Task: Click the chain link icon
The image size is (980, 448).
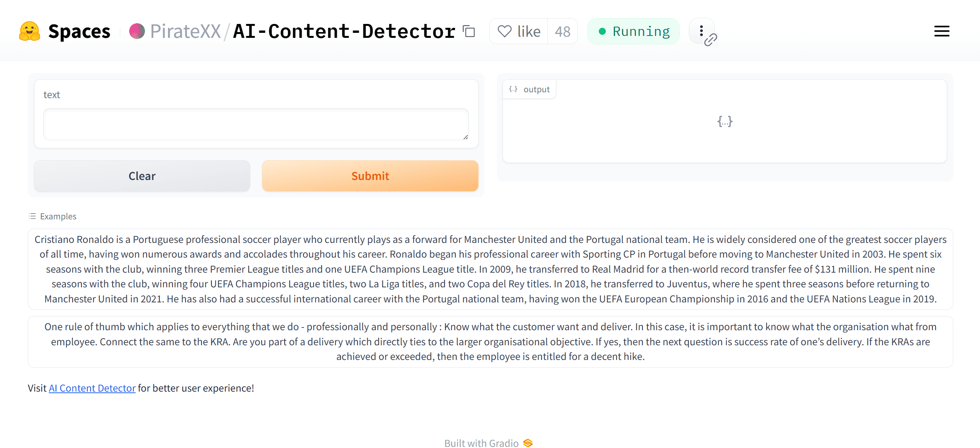Action: tap(711, 39)
